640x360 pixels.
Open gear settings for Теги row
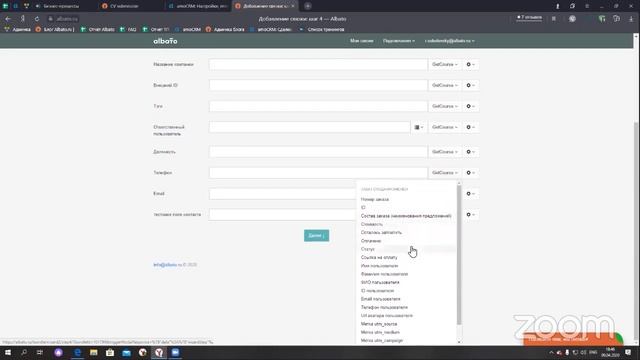click(x=470, y=106)
